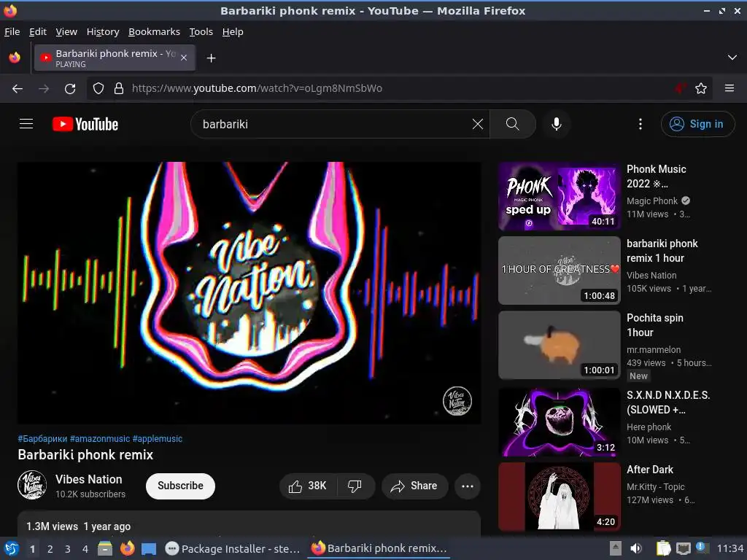Click the autoplay blocked indicator in address bar

click(680, 88)
